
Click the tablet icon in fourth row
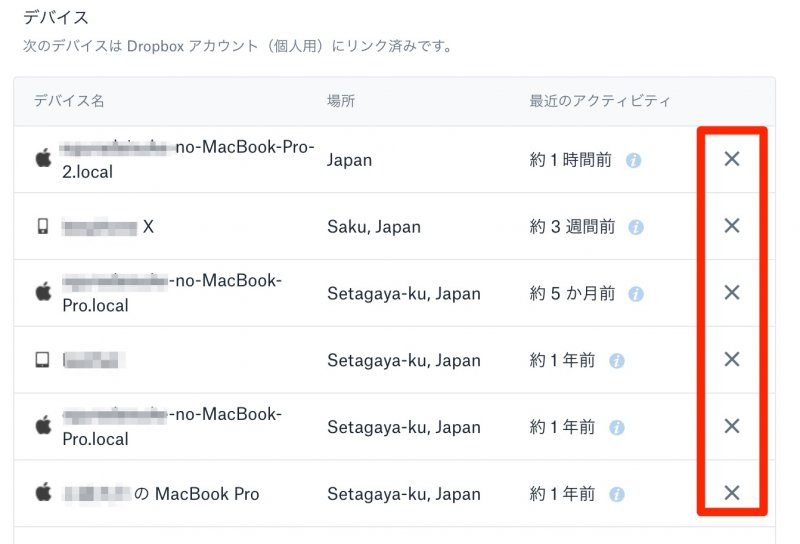(42, 360)
